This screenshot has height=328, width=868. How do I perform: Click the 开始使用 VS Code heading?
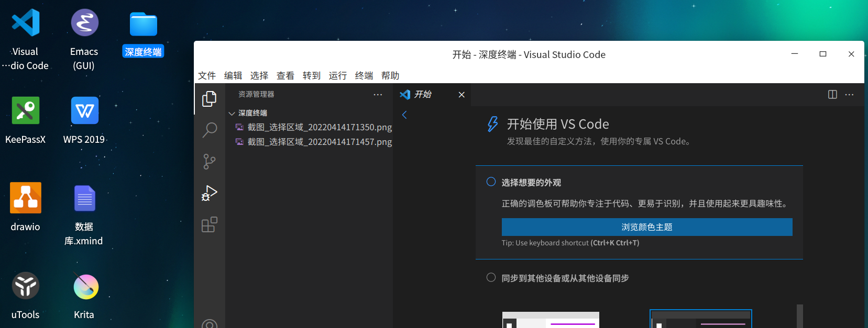coord(558,125)
